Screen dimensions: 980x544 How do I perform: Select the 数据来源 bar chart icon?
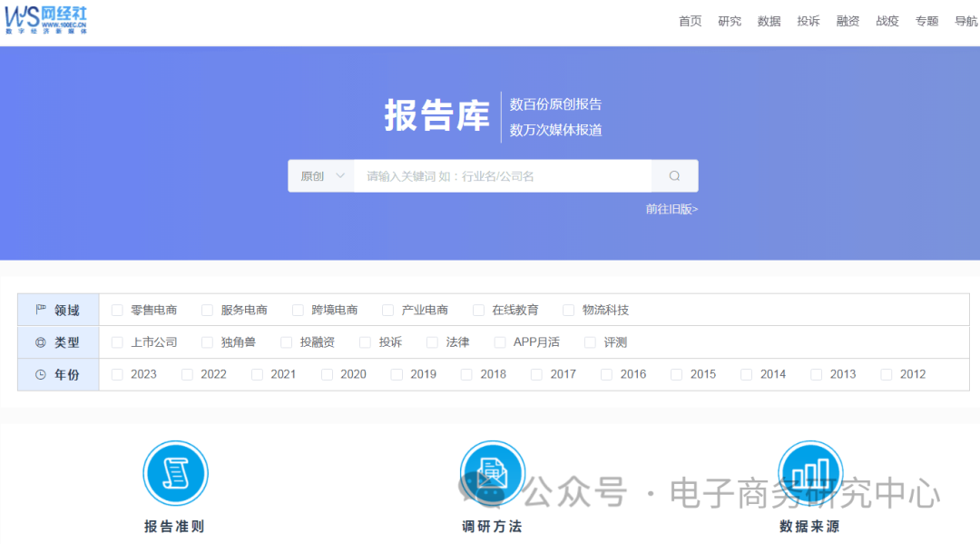point(808,473)
